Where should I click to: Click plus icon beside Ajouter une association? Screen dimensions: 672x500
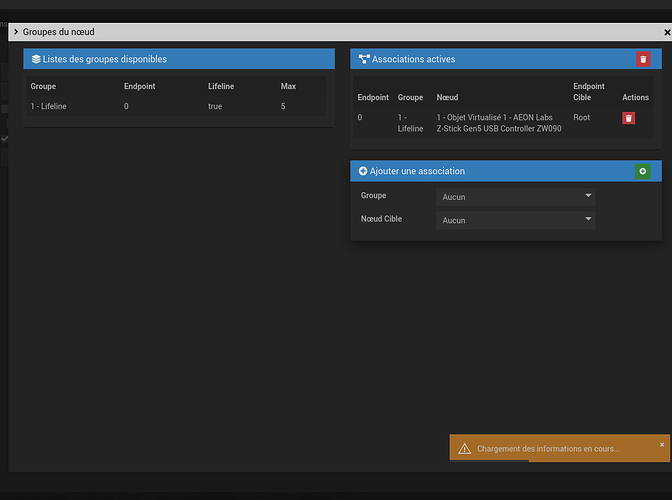[x=363, y=171]
